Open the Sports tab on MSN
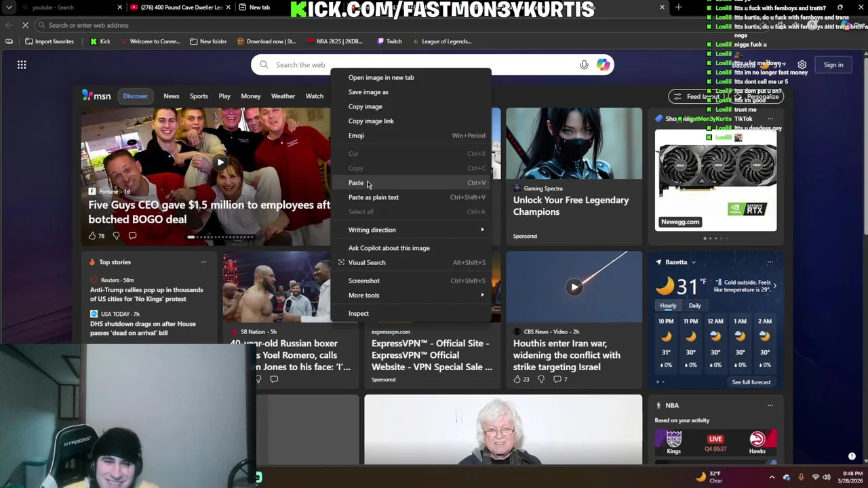 [x=199, y=96]
